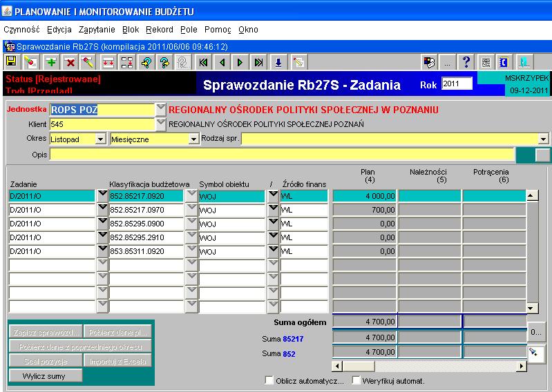Click the green plus add record icon
Viewport: 552px width, 392px height.
click(x=51, y=62)
